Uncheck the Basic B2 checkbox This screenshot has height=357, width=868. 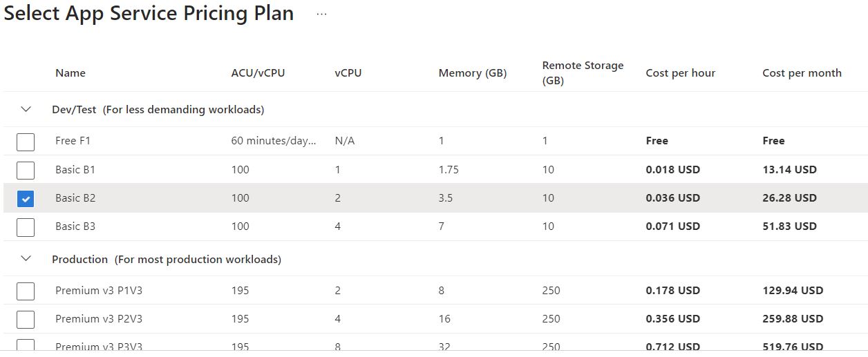click(x=26, y=199)
